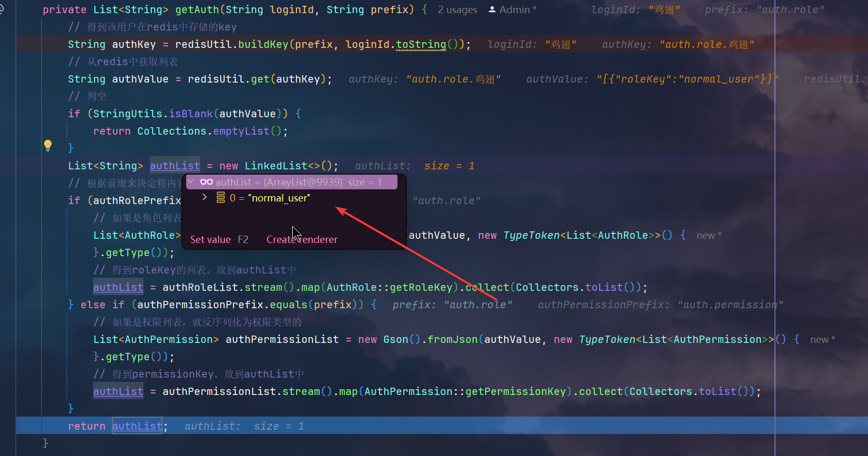Viewport: 868px width, 456px height.
Task: Click AuthPermission::getPermissionKey method reference
Action: (465, 391)
